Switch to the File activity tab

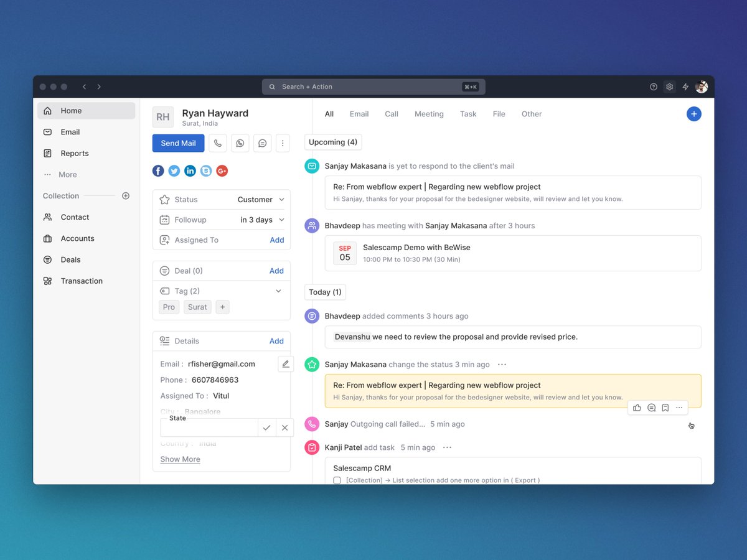click(499, 114)
